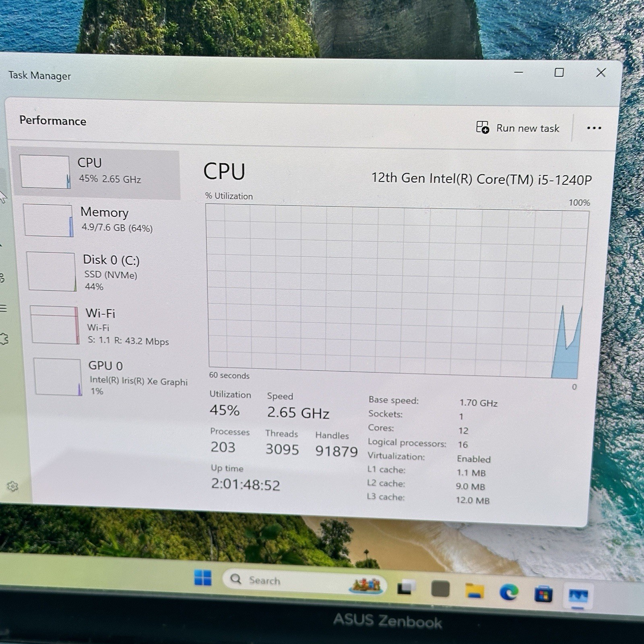Click the Threads count '3095'
The image size is (644, 644).
282,449
